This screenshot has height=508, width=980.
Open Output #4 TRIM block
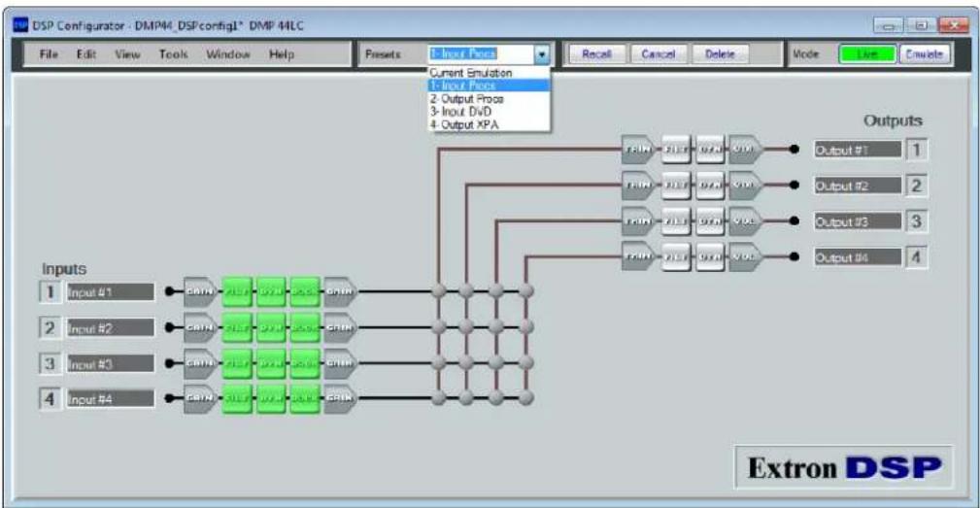pos(638,256)
